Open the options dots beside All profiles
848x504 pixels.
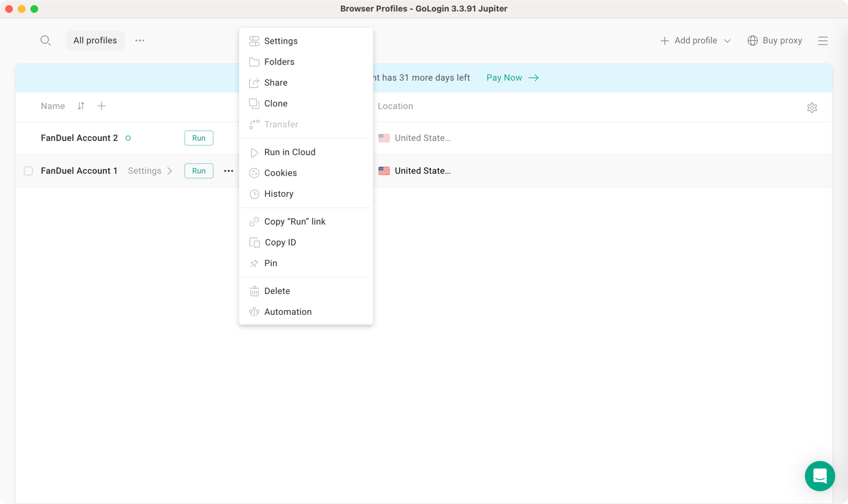140,40
